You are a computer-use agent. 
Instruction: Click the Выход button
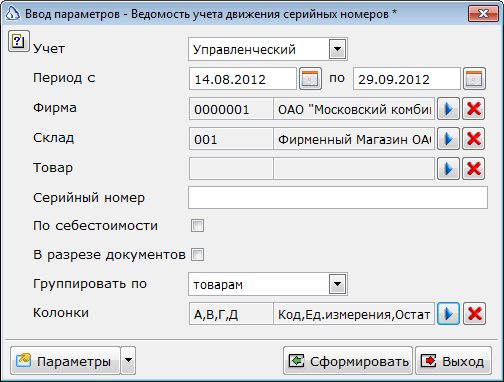click(x=453, y=361)
